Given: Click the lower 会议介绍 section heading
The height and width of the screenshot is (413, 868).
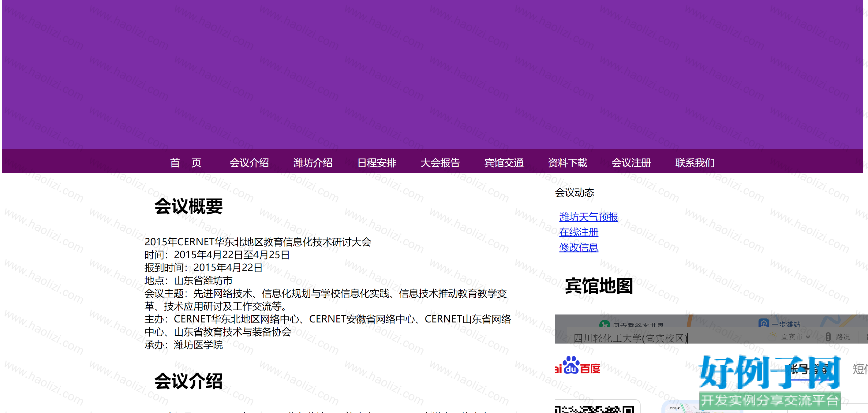Looking at the screenshot, I should click(188, 381).
